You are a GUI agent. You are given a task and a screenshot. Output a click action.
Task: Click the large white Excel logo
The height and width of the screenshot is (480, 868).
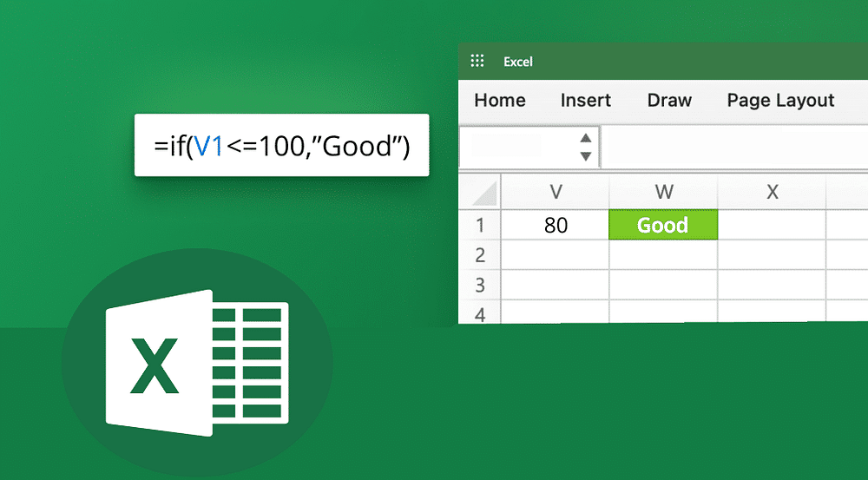(x=196, y=364)
